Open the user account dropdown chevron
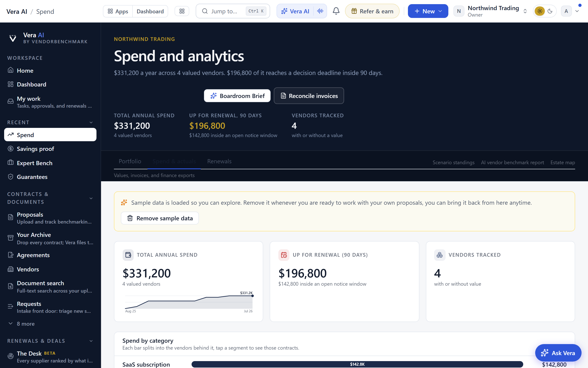588x368 pixels. click(577, 11)
